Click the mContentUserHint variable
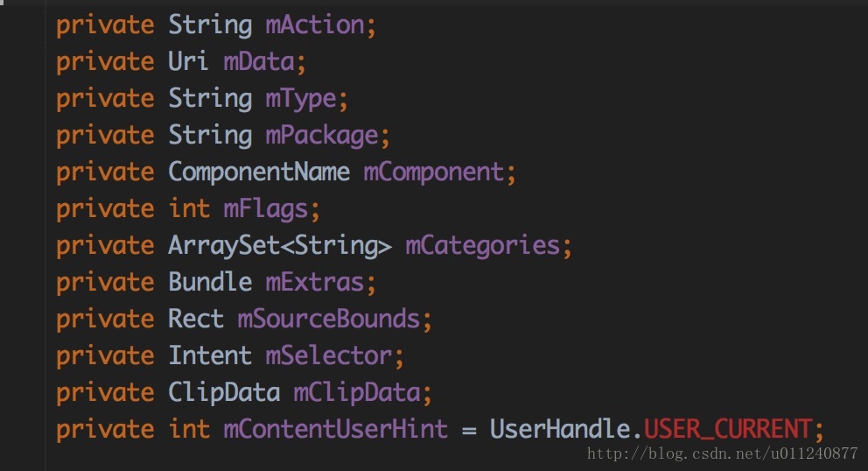Screen dimensions: 868x471 coord(335,430)
